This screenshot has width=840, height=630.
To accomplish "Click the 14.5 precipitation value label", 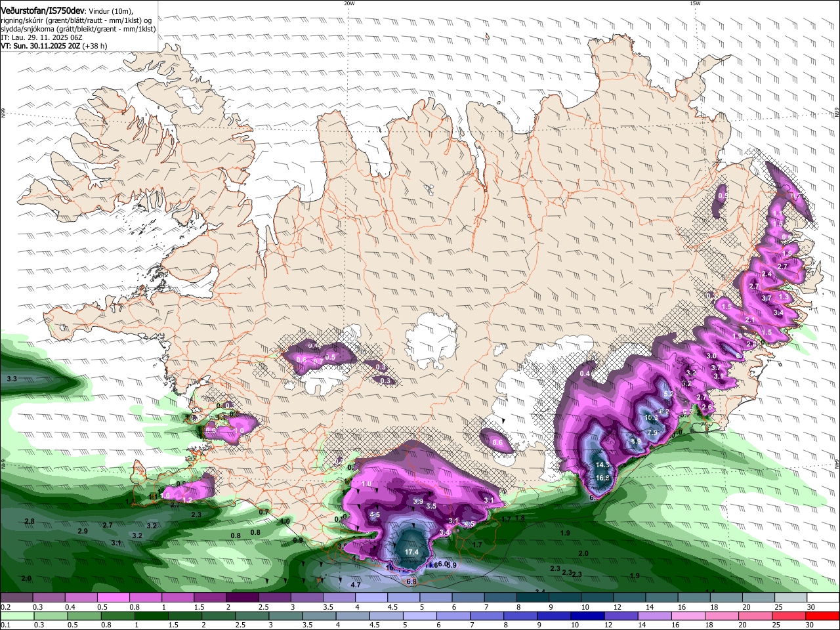I will click(602, 465).
